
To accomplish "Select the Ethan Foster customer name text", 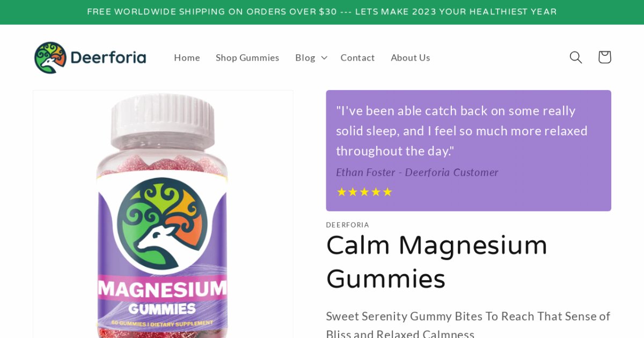I will (x=366, y=172).
